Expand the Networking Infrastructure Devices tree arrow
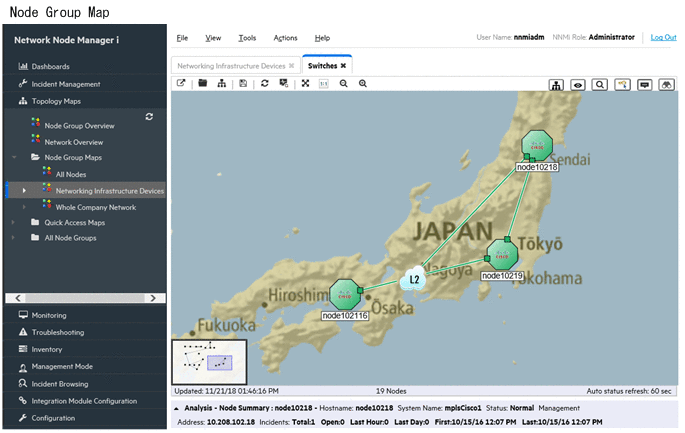This screenshot has height=433, width=685. tap(24, 190)
